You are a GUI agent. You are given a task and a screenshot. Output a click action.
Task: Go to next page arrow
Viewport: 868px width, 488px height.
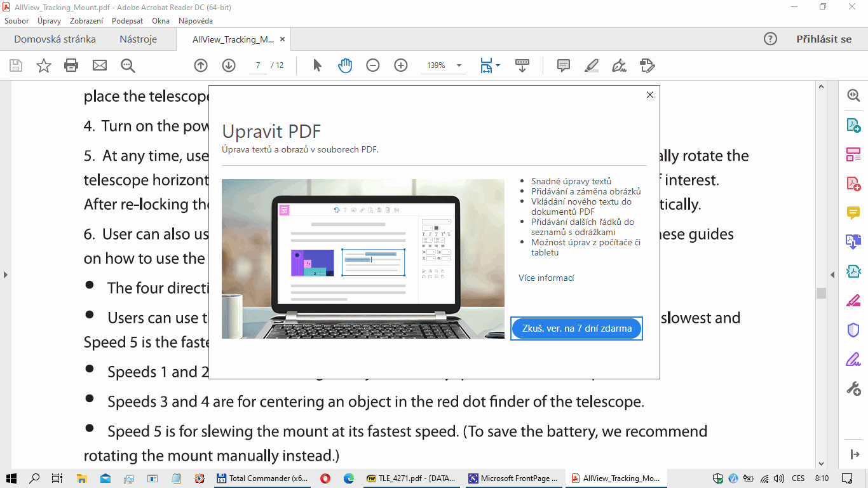(x=229, y=65)
